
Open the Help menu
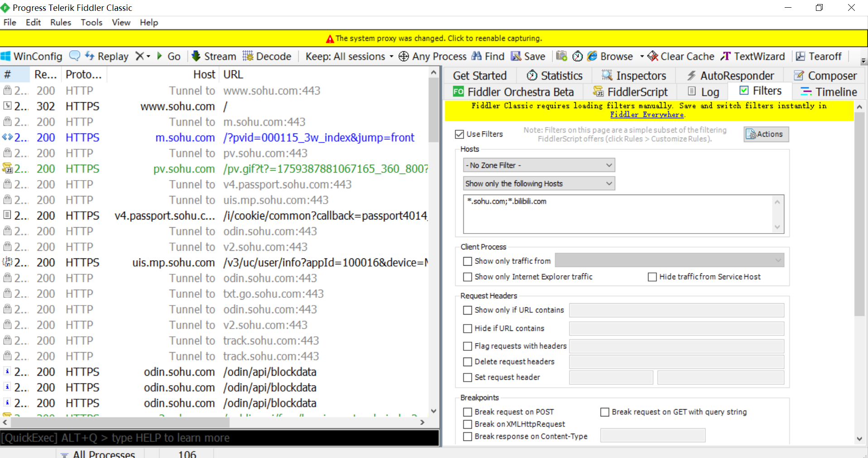click(x=149, y=22)
